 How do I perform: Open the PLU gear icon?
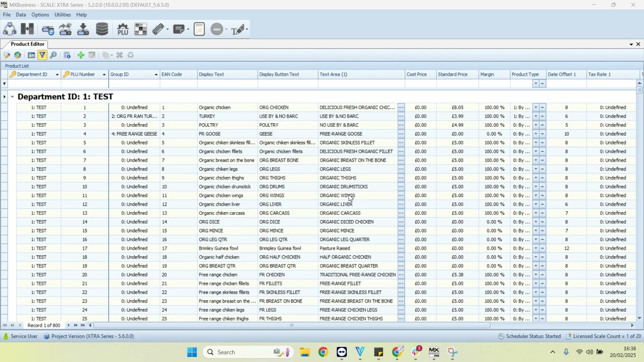pos(123,29)
